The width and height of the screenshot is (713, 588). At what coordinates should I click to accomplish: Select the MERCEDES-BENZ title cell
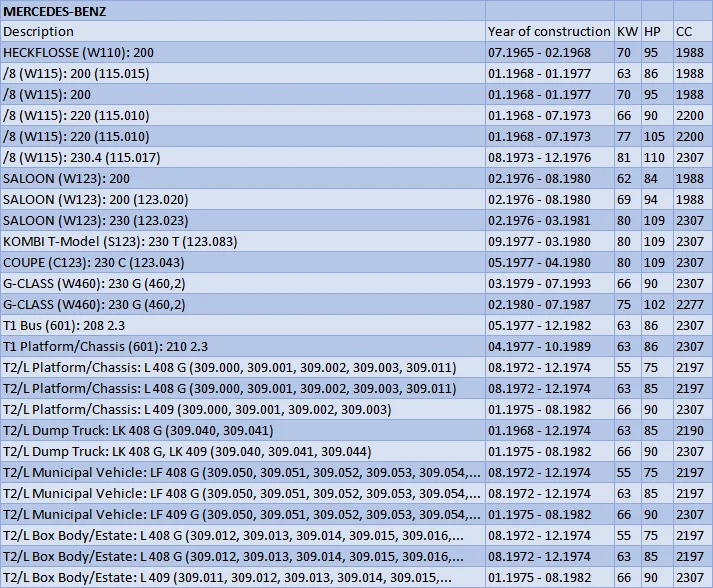coord(243,11)
